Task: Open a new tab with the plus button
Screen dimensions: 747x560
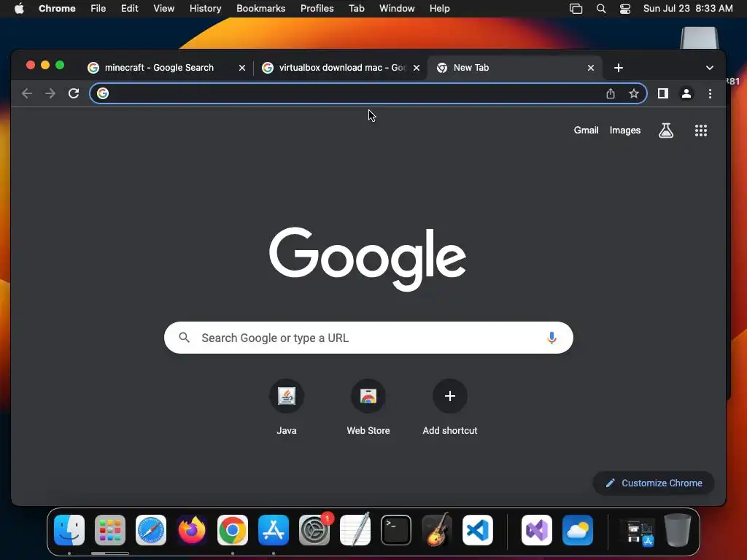Action: pos(619,68)
